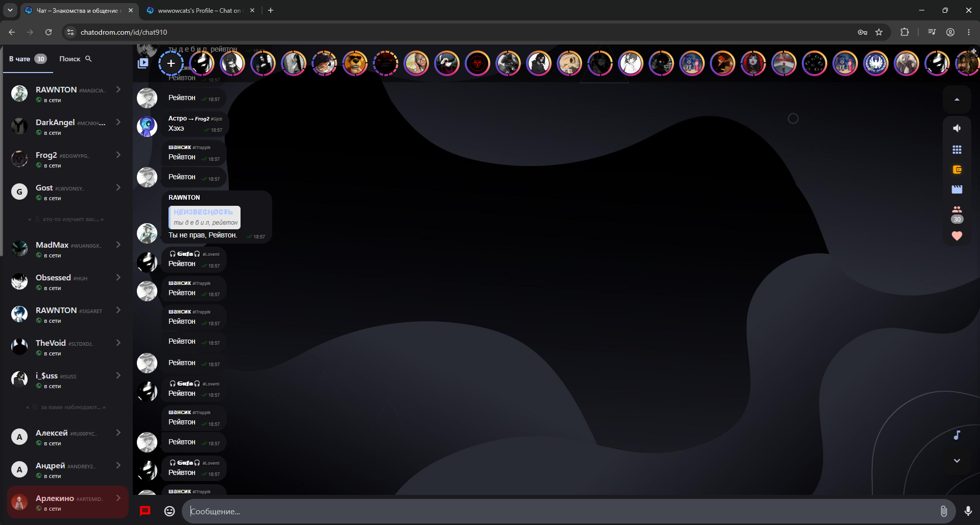Select Алексей user entry

[66, 437]
